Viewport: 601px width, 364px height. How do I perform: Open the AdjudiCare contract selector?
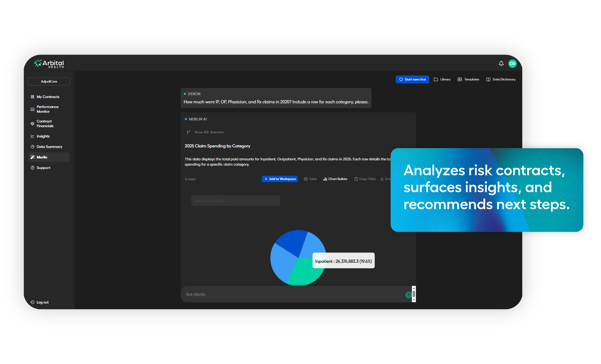coord(49,81)
